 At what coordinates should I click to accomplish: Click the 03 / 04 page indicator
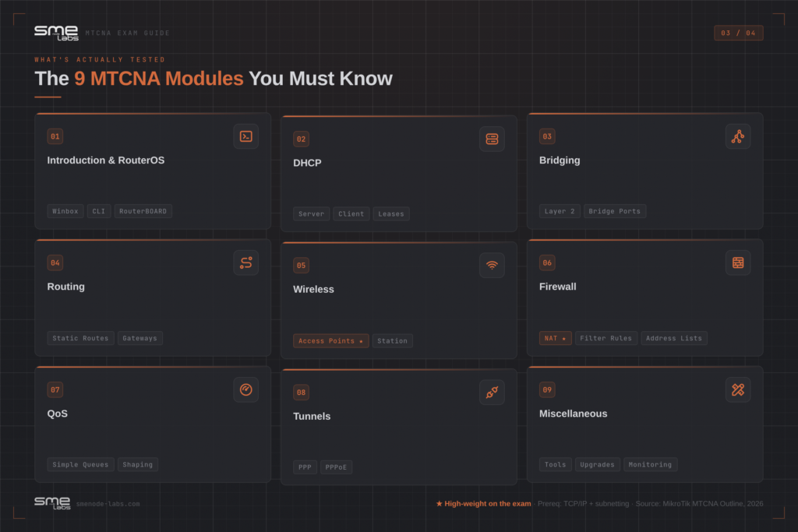pos(738,33)
